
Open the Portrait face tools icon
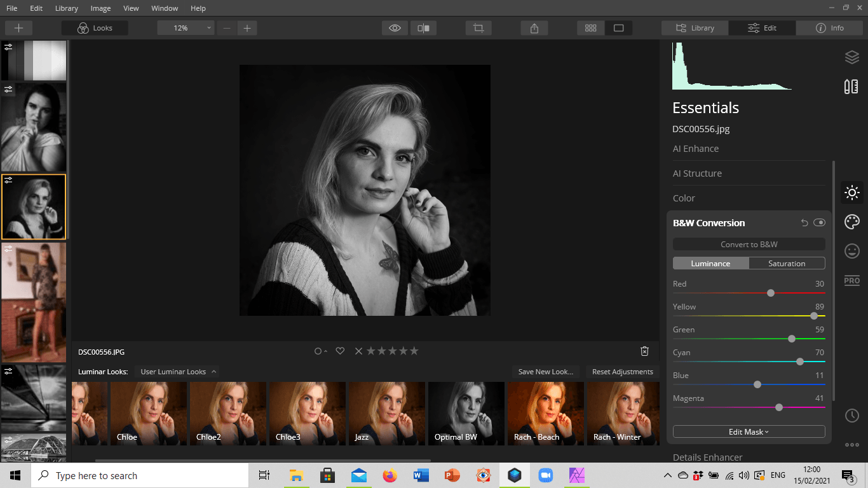pyautogui.click(x=851, y=251)
